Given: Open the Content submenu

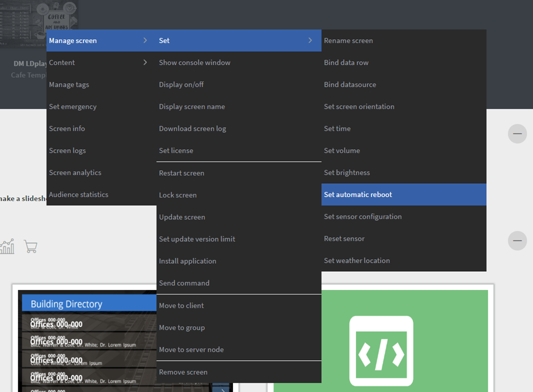Looking at the screenshot, I should [x=101, y=62].
